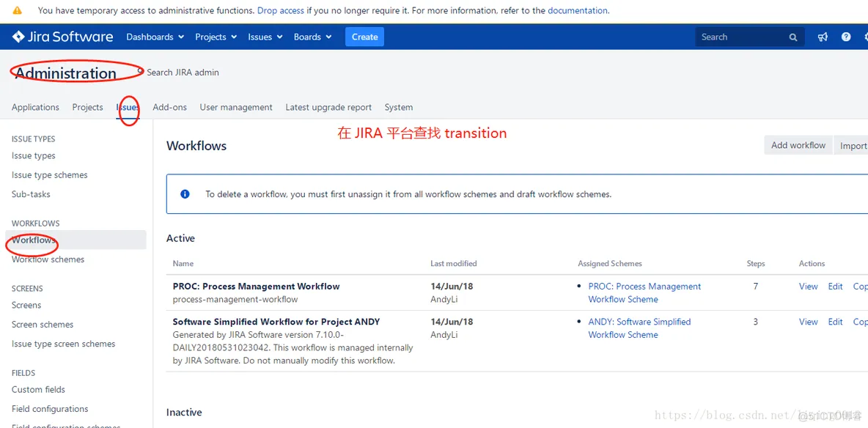Click the Active section heading
The width and height of the screenshot is (868, 428).
tap(180, 239)
